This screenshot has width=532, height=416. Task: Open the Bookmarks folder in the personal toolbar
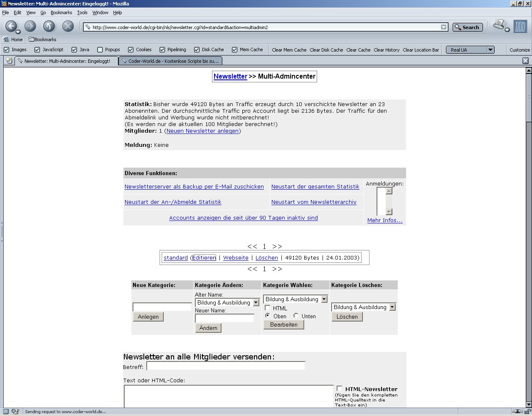tap(42, 40)
